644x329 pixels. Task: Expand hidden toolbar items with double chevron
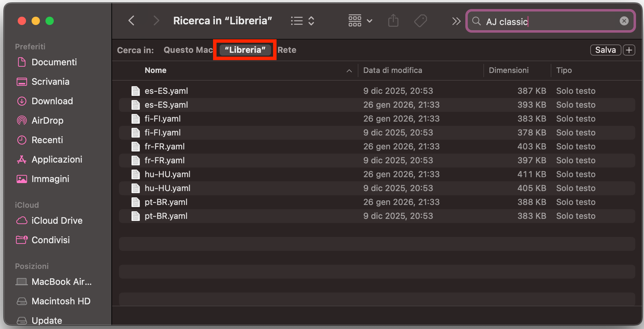(x=456, y=21)
